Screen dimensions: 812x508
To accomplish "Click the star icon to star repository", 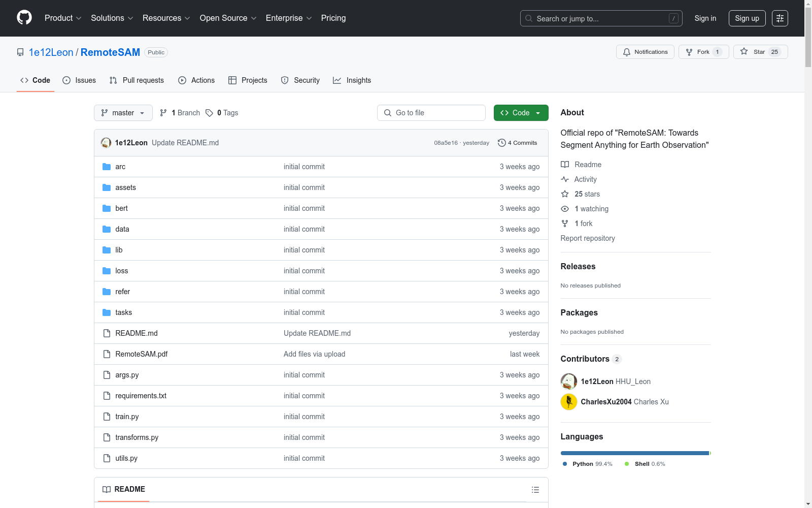I will click(x=744, y=51).
